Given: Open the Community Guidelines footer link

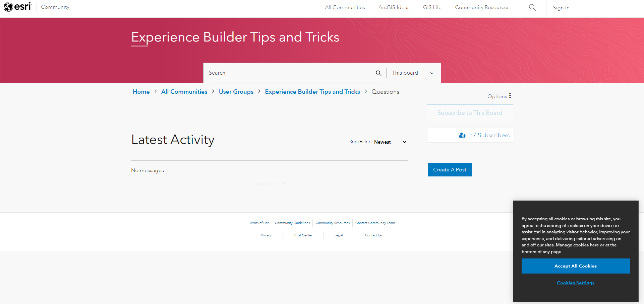Looking at the screenshot, I should pyautogui.click(x=292, y=223).
